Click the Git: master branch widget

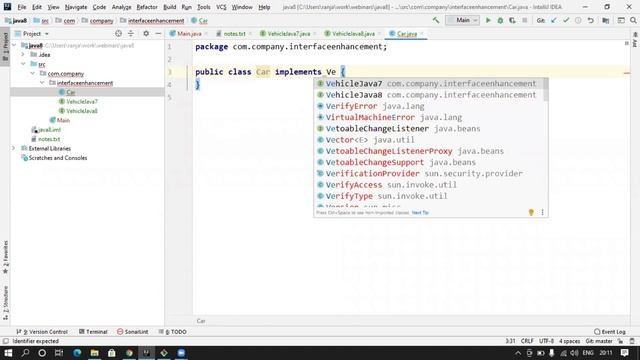click(x=599, y=341)
